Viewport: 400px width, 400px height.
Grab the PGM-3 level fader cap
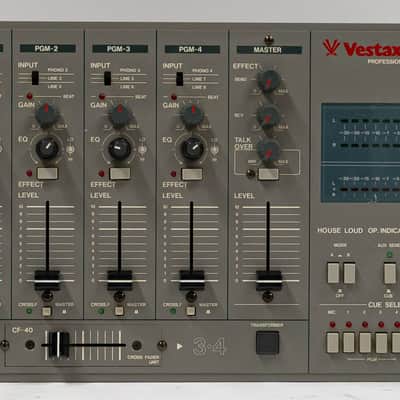(x=120, y=280)
